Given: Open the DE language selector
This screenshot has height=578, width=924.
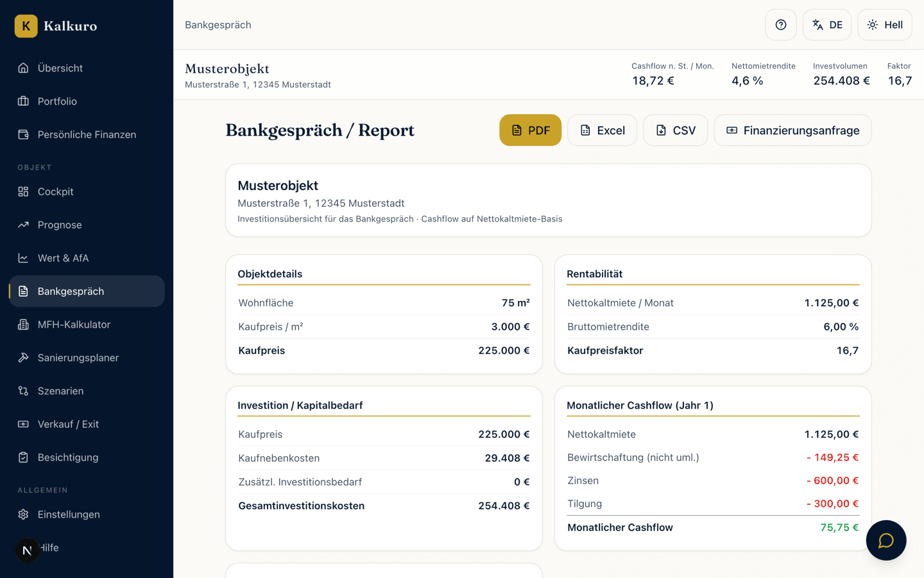Looking at the screenshot, I should point(827,25).
